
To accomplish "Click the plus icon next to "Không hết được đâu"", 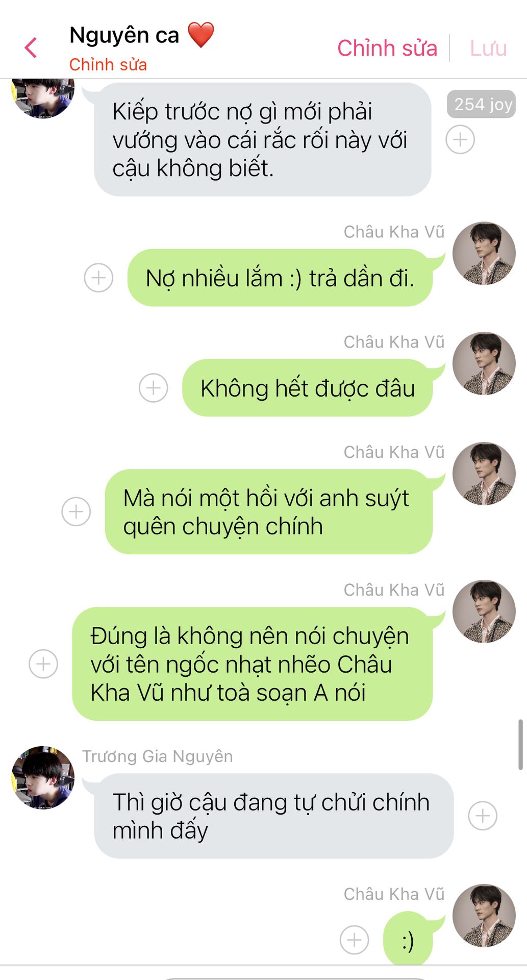I will click(154, 388).
